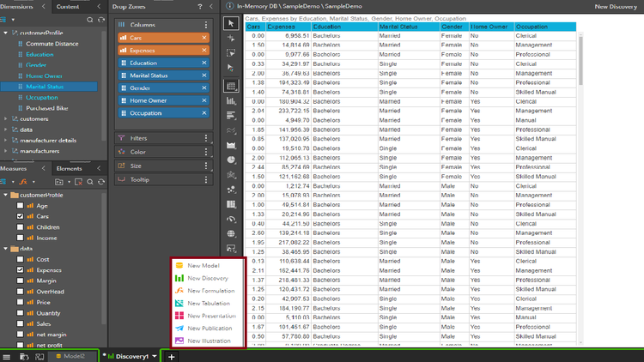Click the grid vertical scrollbar thumb

tap(580, 60)
